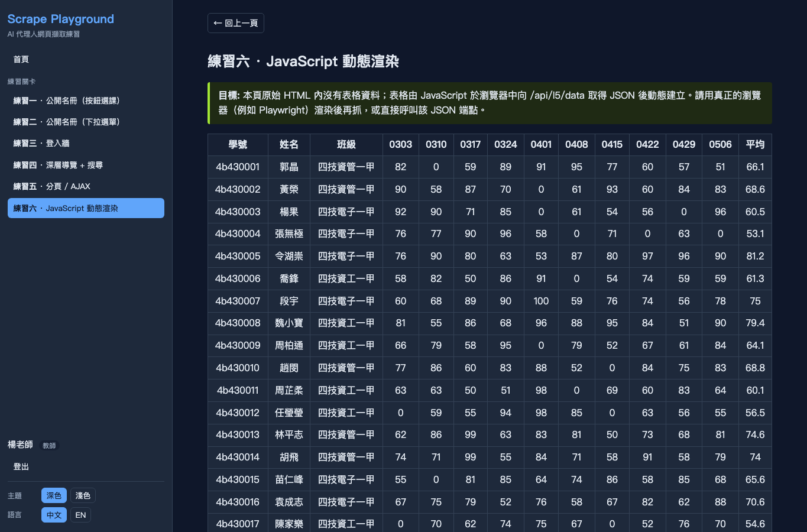Set language to 中文
Viewport: 807px width, 532px height.
pyautogui.click(x=54, y=515)
